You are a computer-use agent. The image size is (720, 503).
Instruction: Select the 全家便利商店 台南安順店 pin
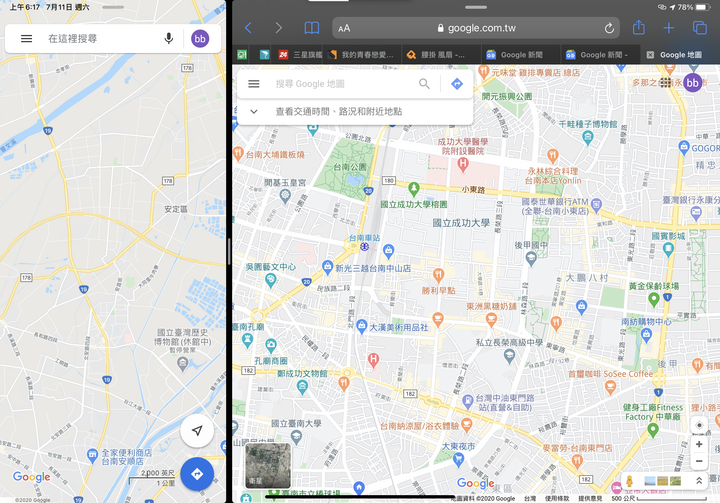tap(92, 455)
